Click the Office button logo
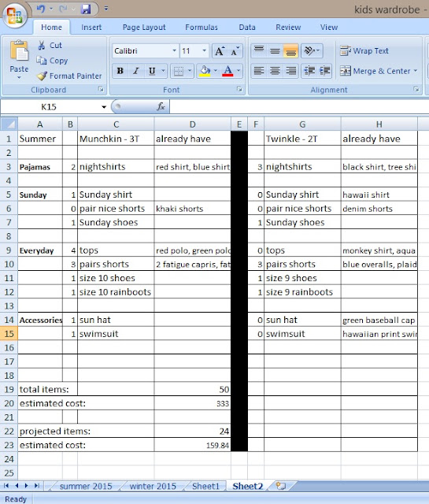The width and height of the screenshot is (429, 504). click(15, 15)
